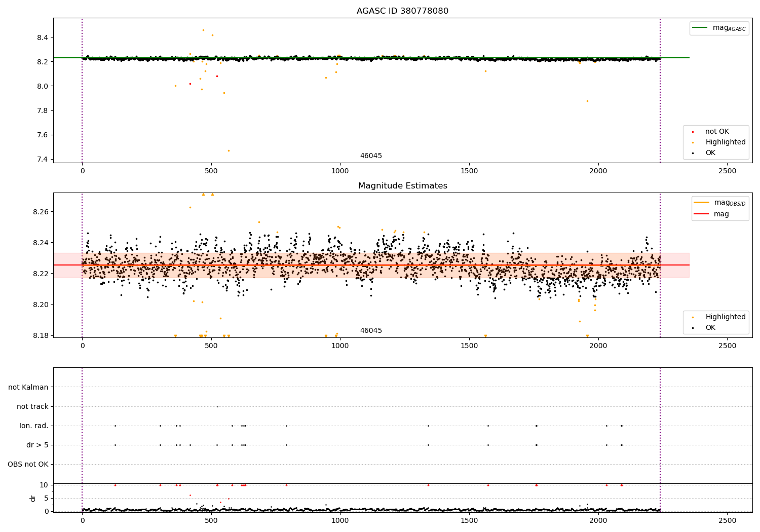Click the 8.18 tick label on the middle plot
This screenshot has width=760, height=532.
(40, 336)
